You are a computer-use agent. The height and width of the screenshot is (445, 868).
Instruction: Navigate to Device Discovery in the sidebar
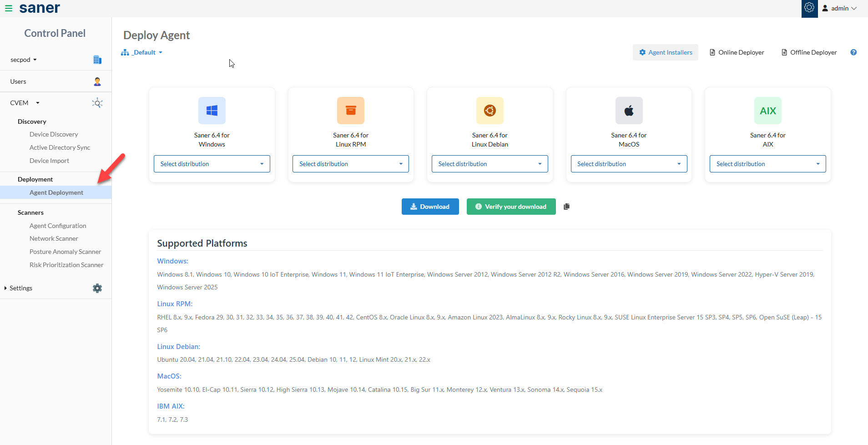point(53,134)
